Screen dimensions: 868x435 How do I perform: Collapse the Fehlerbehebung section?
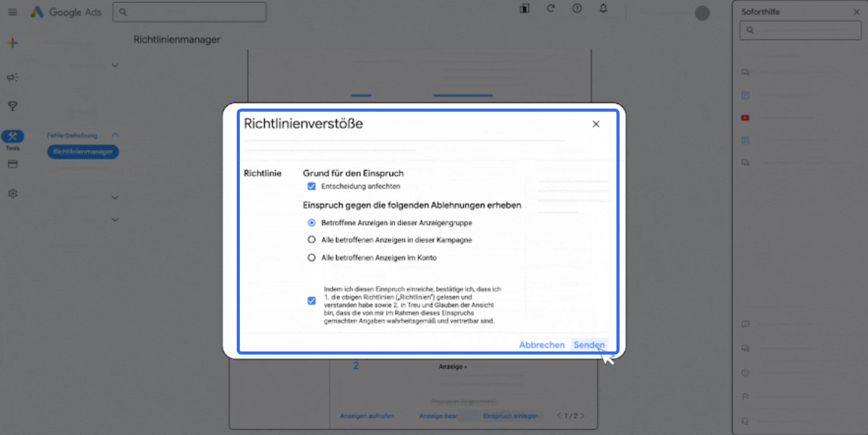(x=115, y=135)
